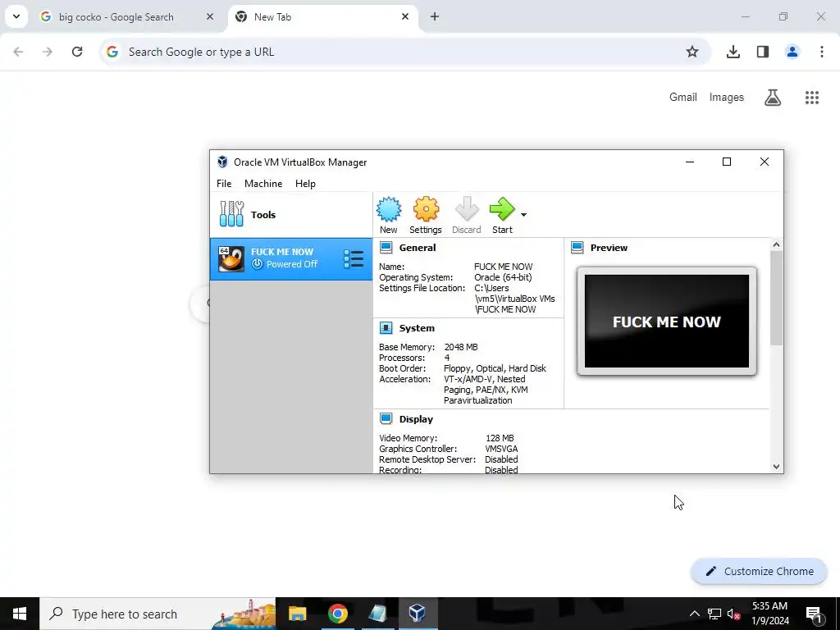Screen dimensions: 840x630
Task: Click the Customize Chrome button
Action: coord(759,571)
